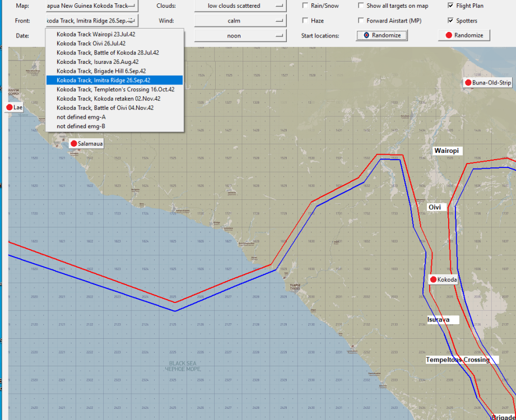Select the Salamaua red location marker
516x420 pixels.
73,144
